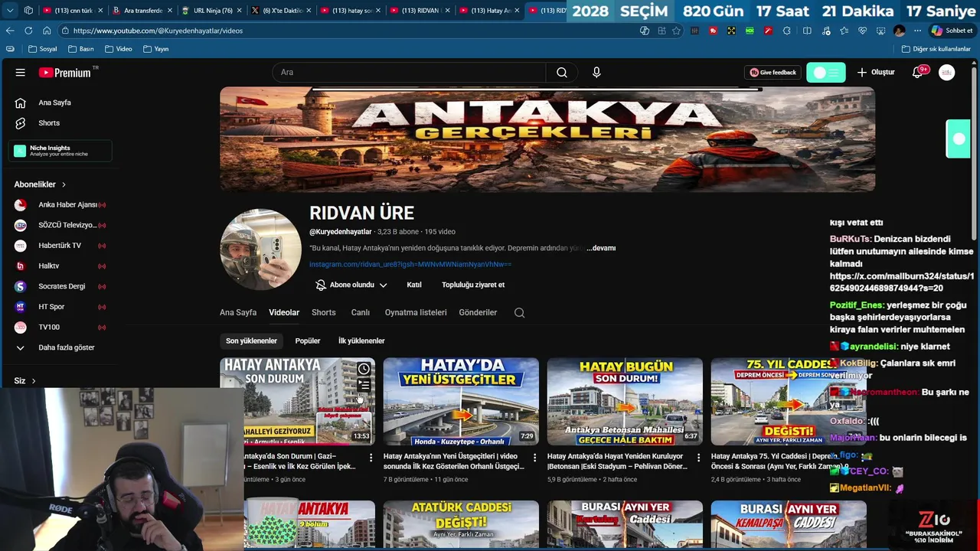This screenshot has width=980, height=551.
Task: Open browser tab search dropdown arrow
Action: (x=9, y=11)
